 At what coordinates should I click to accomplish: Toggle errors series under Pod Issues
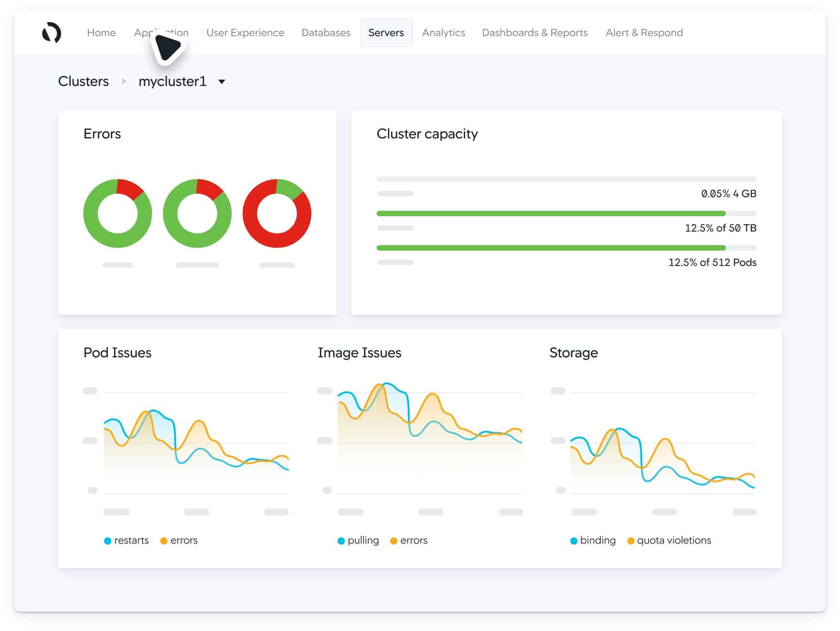coord(184,540)
